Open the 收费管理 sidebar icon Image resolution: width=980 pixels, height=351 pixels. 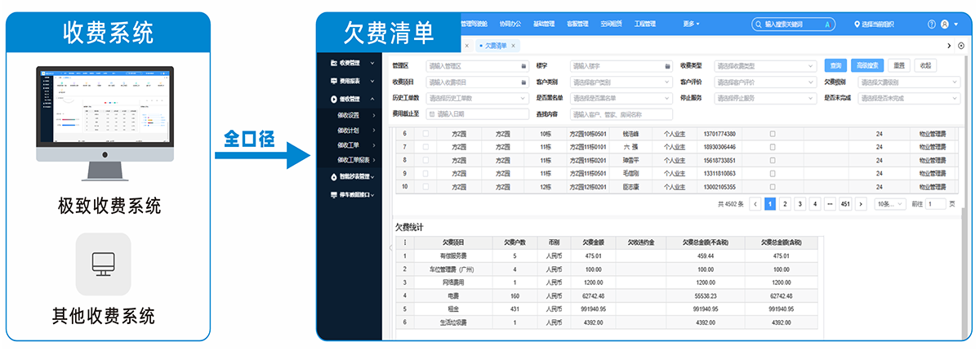click(334, 63)
